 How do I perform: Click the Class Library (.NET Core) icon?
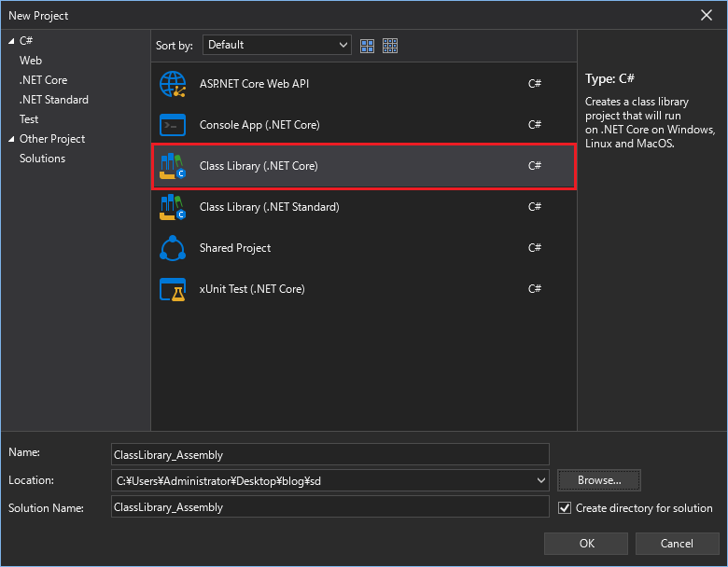coord(174,166)
